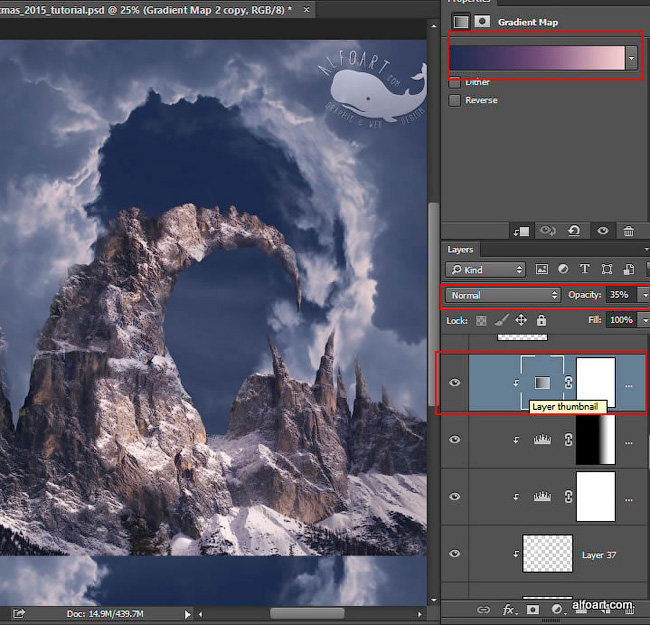The image size is (650, 625).
Task: Click the pixel layer filter icon
Action: 542,270
